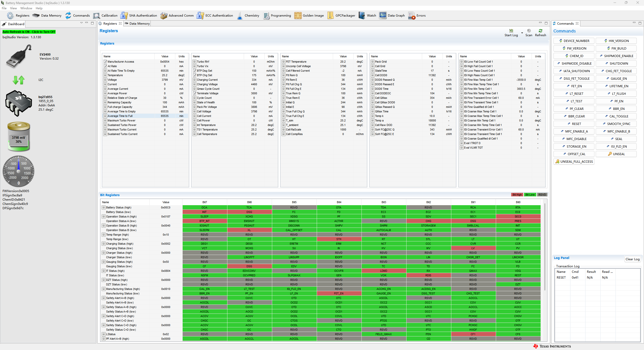644x350 pixels.
Task: Open the Window menu
Action: point(26,8)
